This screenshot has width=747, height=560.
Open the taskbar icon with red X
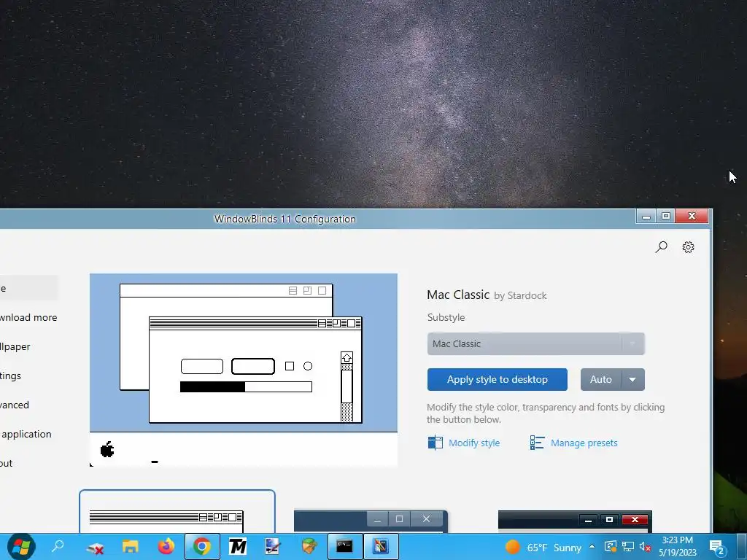tap(95, 548)
